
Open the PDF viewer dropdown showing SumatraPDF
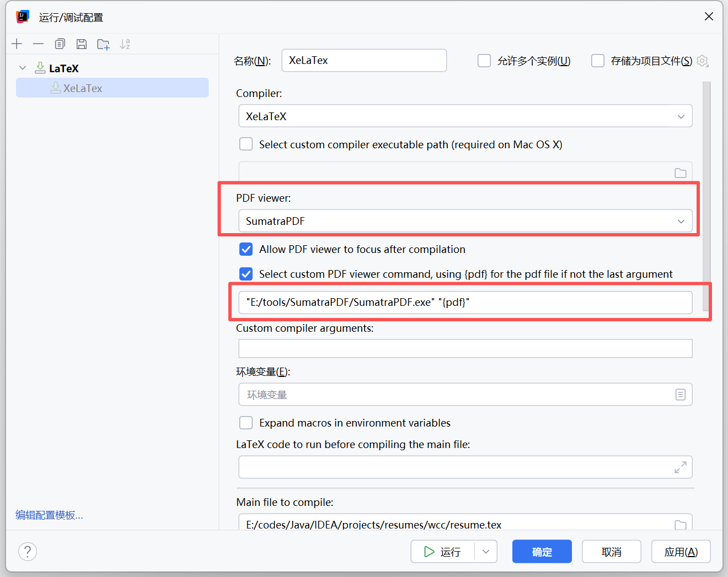(x=465, y=221)
